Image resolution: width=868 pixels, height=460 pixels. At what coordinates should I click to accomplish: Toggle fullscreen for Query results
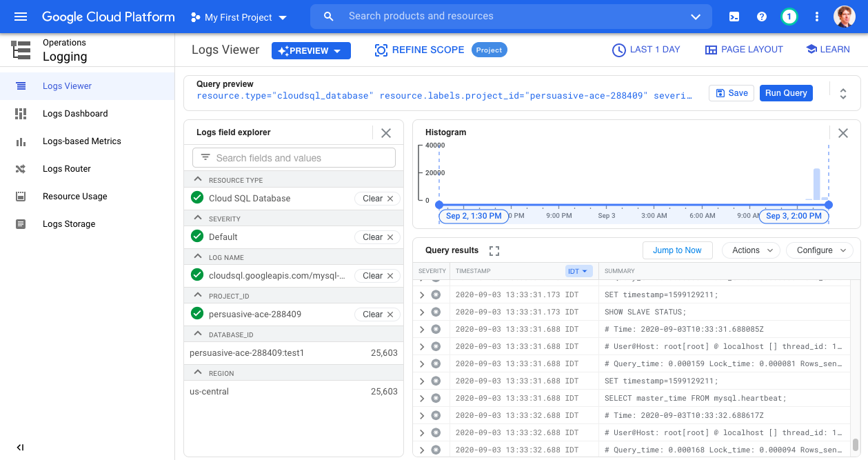pyautogui.click(x=494, y=250)
